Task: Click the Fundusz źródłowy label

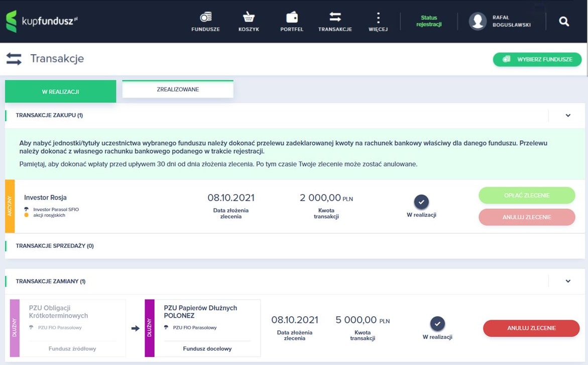Action: click(72, 349)
